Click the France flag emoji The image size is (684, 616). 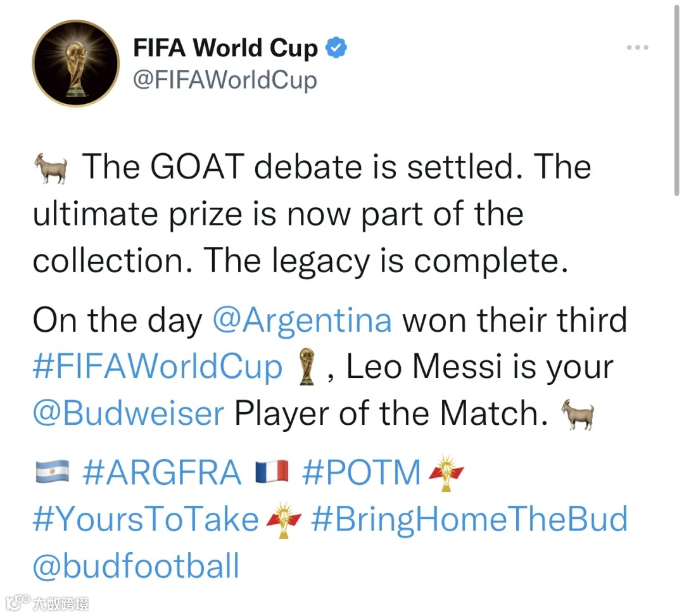coord(271,472)
